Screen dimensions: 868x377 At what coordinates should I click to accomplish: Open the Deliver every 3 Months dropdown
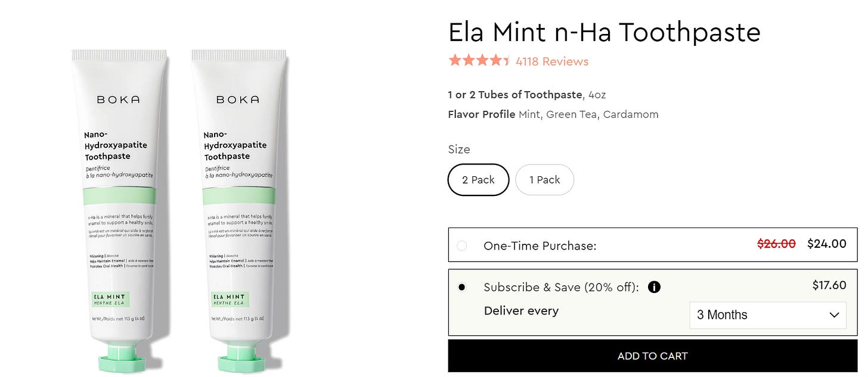point(768,315)
